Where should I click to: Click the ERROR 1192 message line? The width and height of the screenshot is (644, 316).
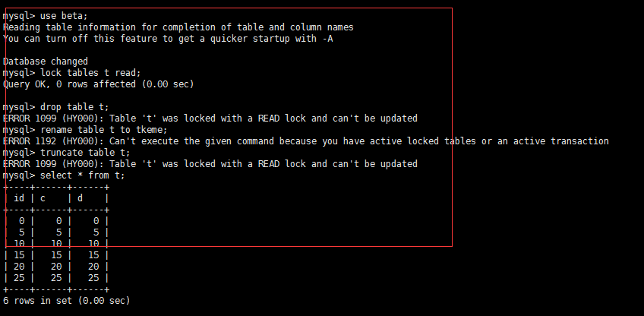coord(305,141)
